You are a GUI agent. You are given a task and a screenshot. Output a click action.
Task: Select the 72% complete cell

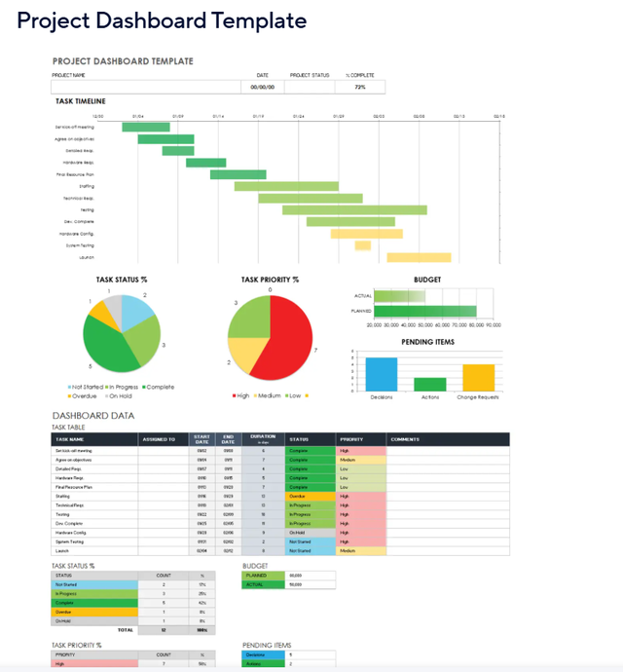click(360, 87)
